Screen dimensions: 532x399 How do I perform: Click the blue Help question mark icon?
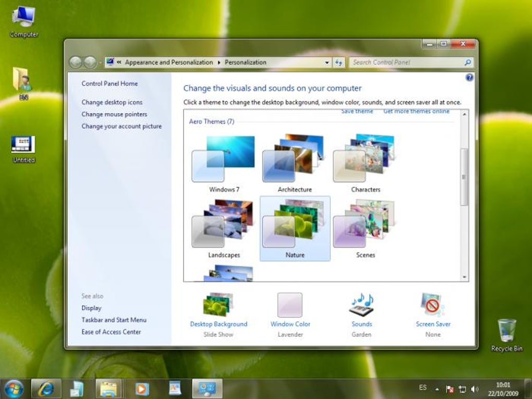[469, 78]
